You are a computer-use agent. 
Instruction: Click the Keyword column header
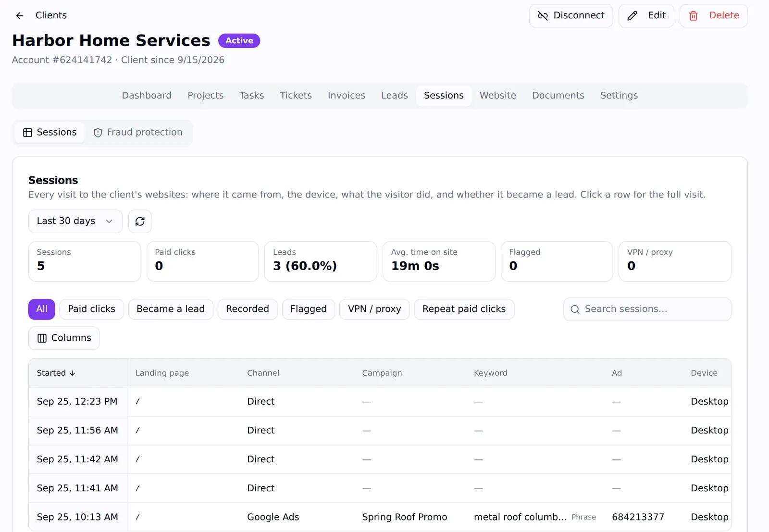[491, 373]
